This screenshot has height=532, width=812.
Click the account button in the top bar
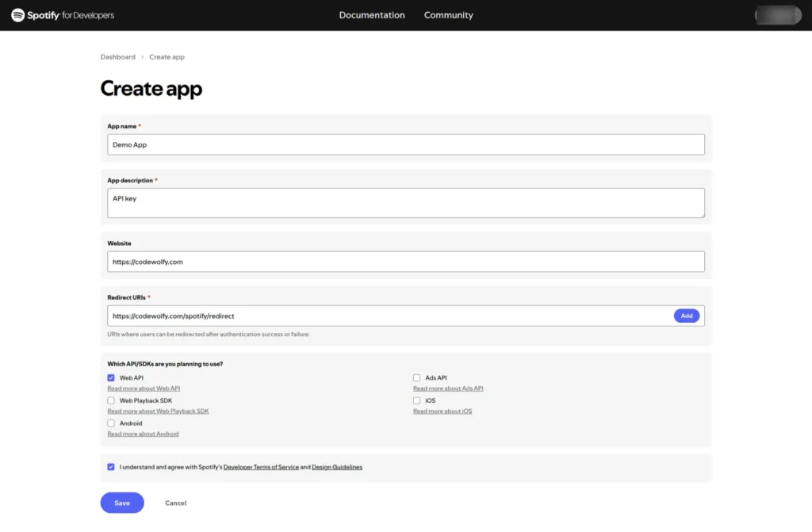coord(777,14)
